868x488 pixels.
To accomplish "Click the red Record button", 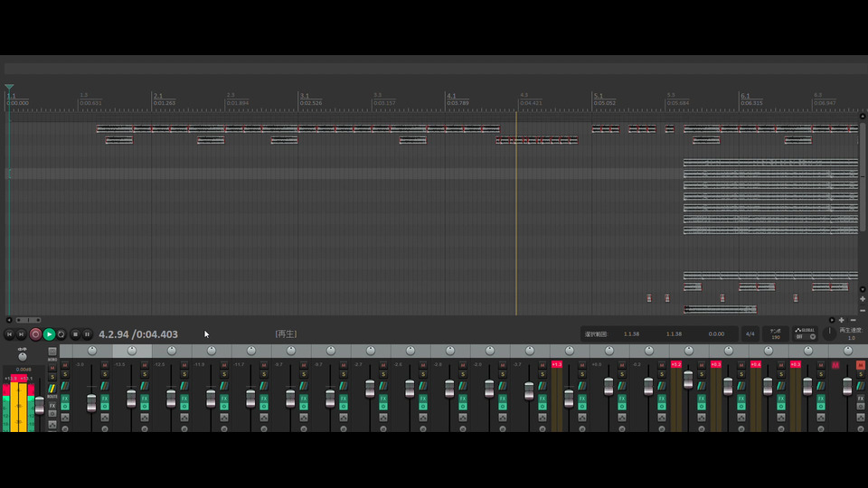I will pos(35,334).
